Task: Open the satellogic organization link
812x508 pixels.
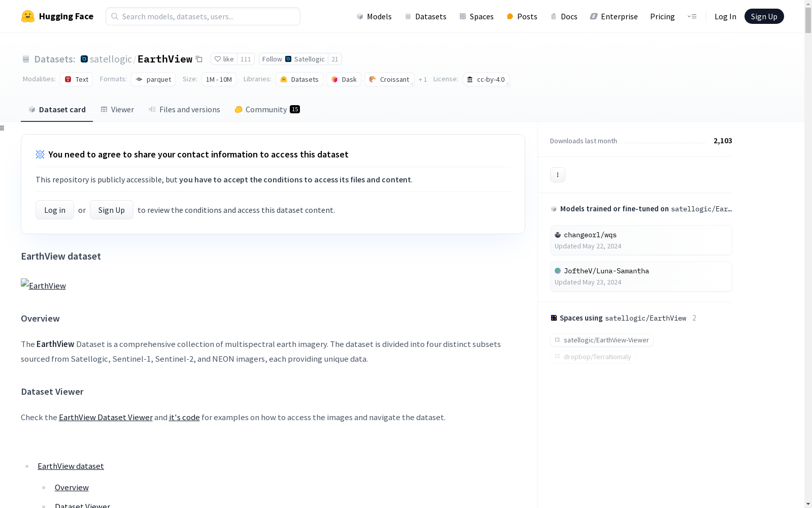Action: pyautogui.click(x=111, y=59)
